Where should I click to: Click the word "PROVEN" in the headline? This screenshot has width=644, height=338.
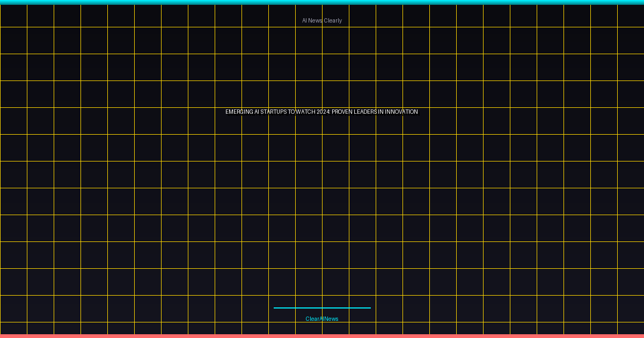pyautogui.click(x=343, y=112)
